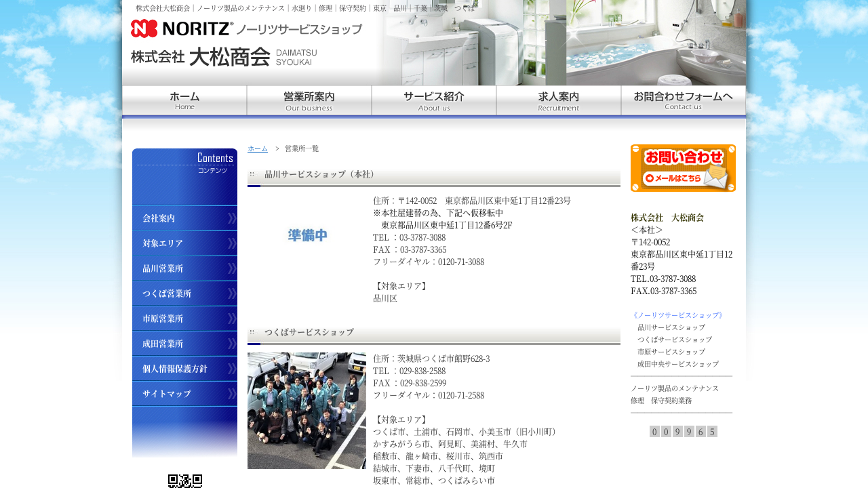This screenshot has height=488, width=868.
Task: Open 成田営業所 sidebar item
Action: [x=184, y=344]
